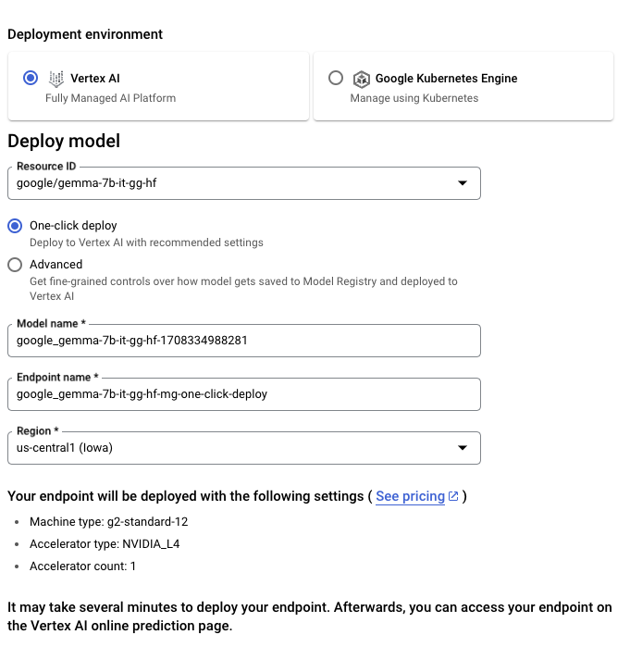The width and height of the screenshot is (630, 672).
Task: Select the Vertex AI radio button
Action: coord(31,79)
